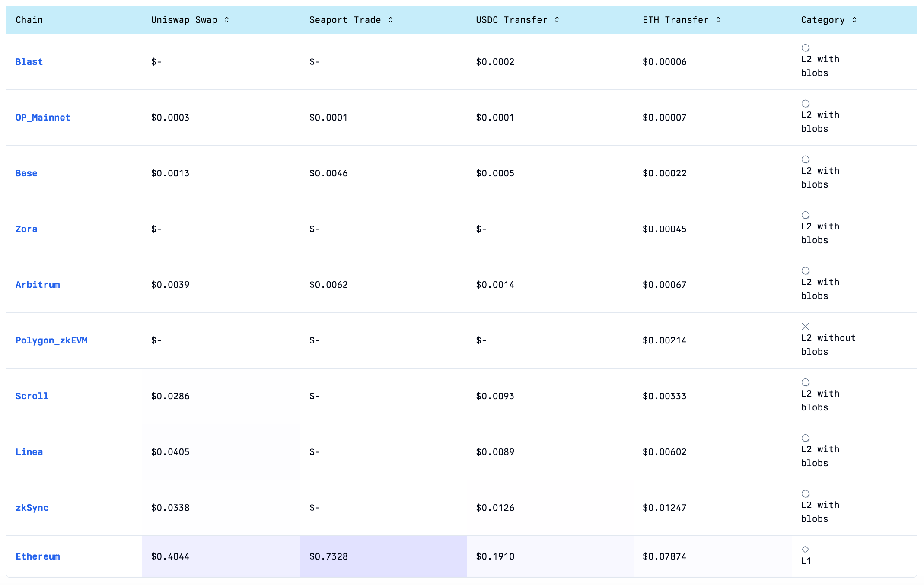The height and width of the screenshot is (585, 924).
Task: Click the circle category icon in zkSync row
Action: 805,494
